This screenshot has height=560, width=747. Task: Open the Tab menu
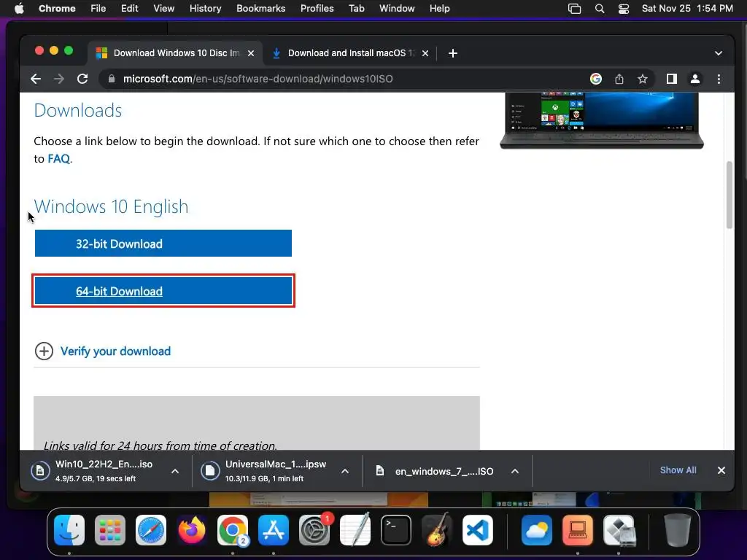[x=356, y=8]
